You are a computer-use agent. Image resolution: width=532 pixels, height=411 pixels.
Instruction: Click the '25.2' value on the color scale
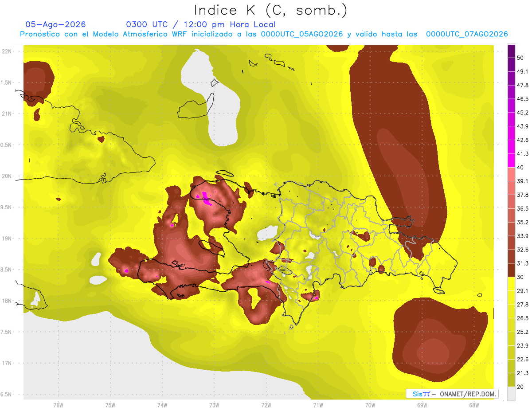(523, 332)
